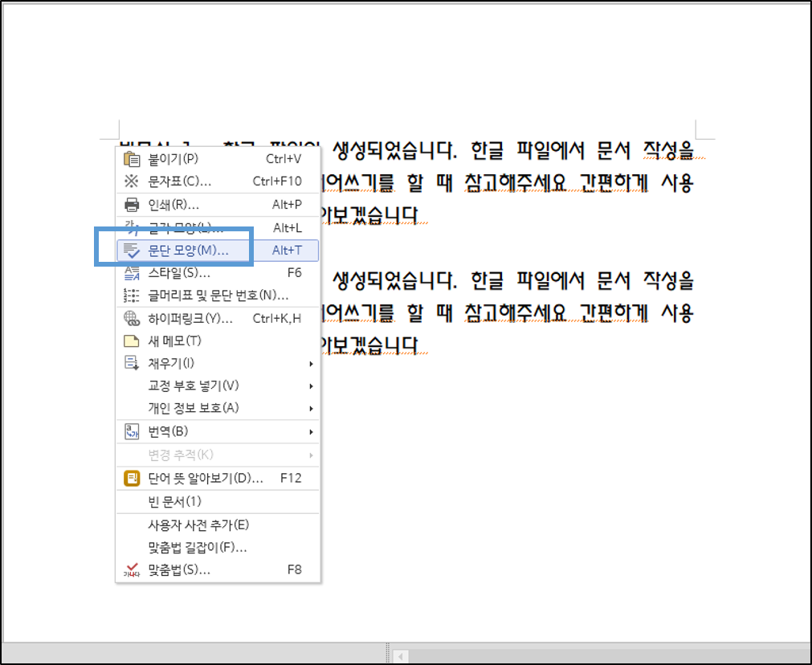Choose 새 메모(T) menu entry
Image resolution: width=812 pixels, height=665 pixels.
[x=218, y=341]
